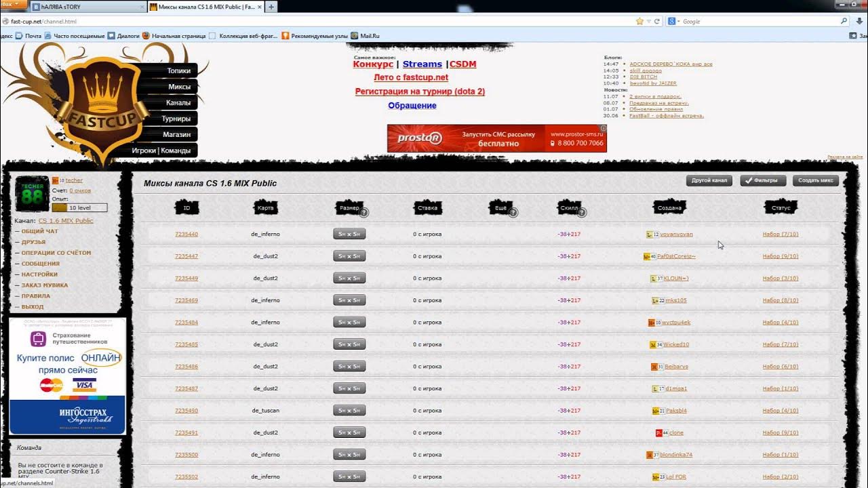The image size is (868, 488).
Task: Click 5x5 size button for mix 7235447
Action: (x=349, y=256)
